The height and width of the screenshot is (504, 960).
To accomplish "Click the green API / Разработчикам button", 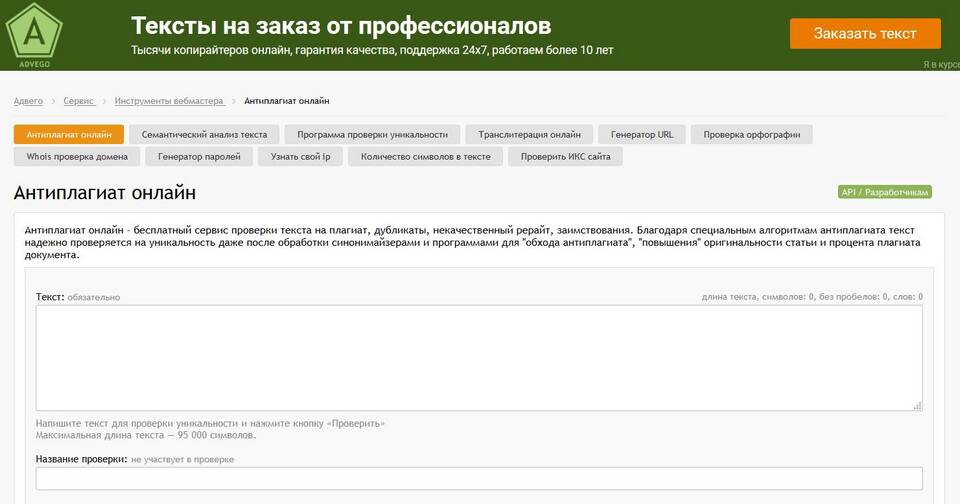I will [x=885, y=192].
